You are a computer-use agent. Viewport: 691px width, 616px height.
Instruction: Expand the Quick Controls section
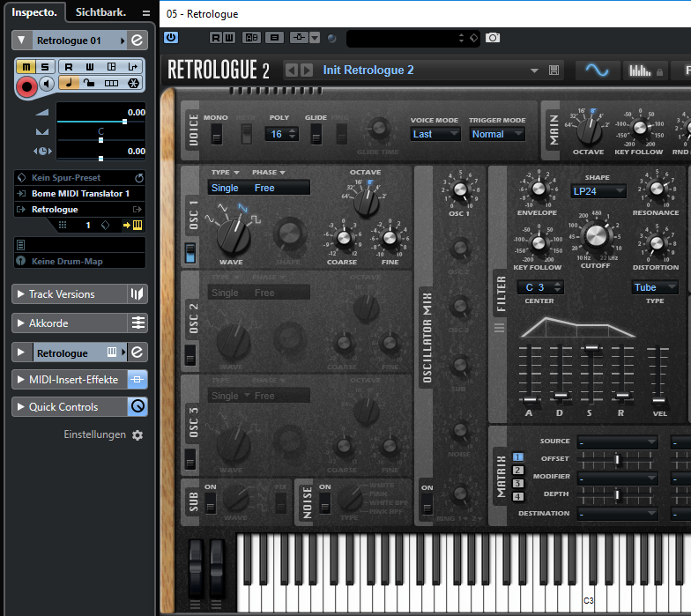[21, 407]
